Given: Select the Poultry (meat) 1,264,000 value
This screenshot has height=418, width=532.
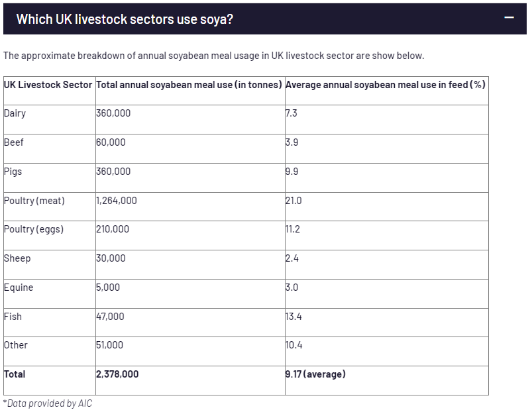Looking at the screenshot, I should [117, 200].
